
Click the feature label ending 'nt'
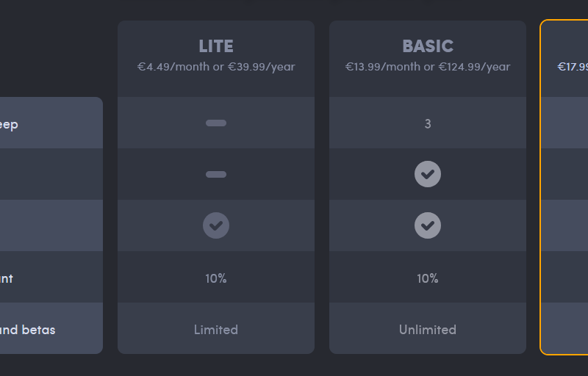click(x=7, y=278)
